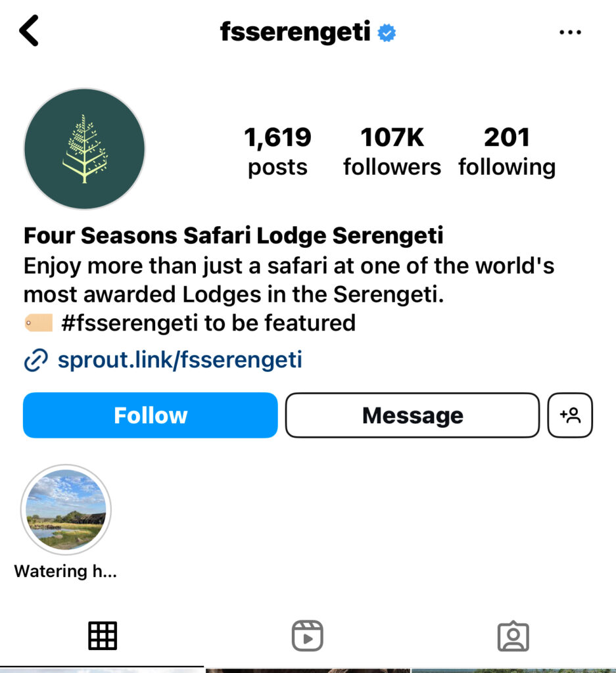Switch to the posts grid tab
This screenshot has width=616, height=673.
click(x=103, y=636)
